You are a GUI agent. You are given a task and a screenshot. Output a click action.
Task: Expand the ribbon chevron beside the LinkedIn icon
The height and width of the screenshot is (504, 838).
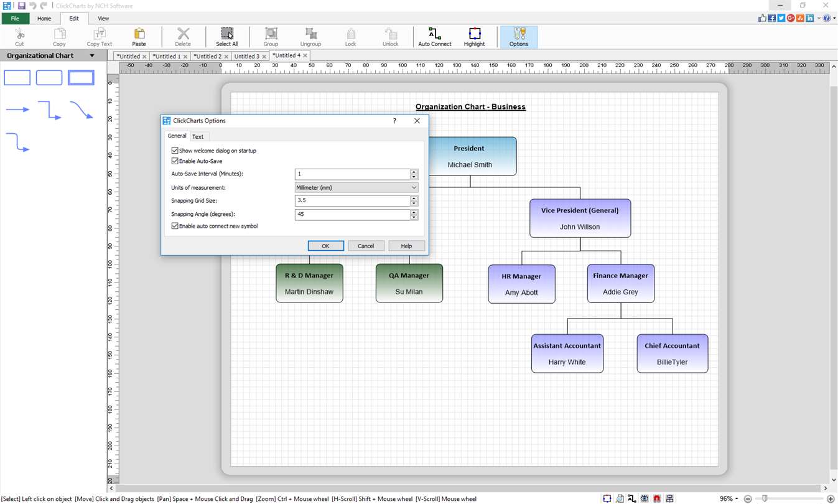819,18
